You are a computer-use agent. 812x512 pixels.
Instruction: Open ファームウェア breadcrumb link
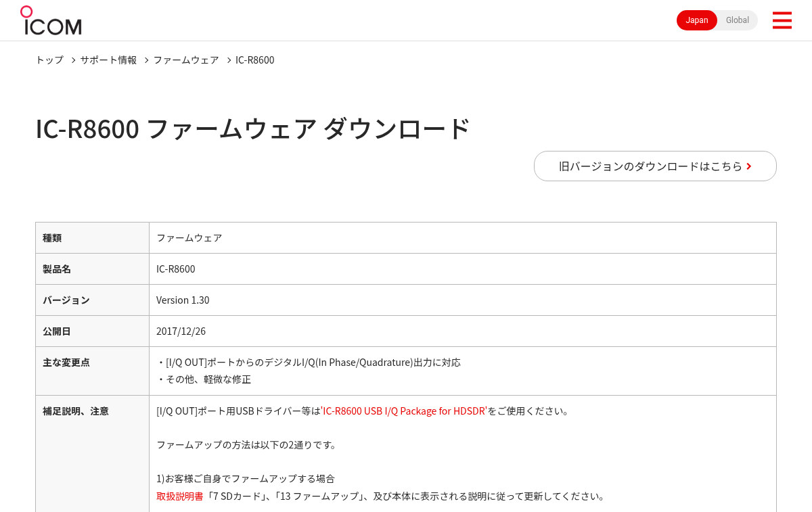tap(186, 60)
